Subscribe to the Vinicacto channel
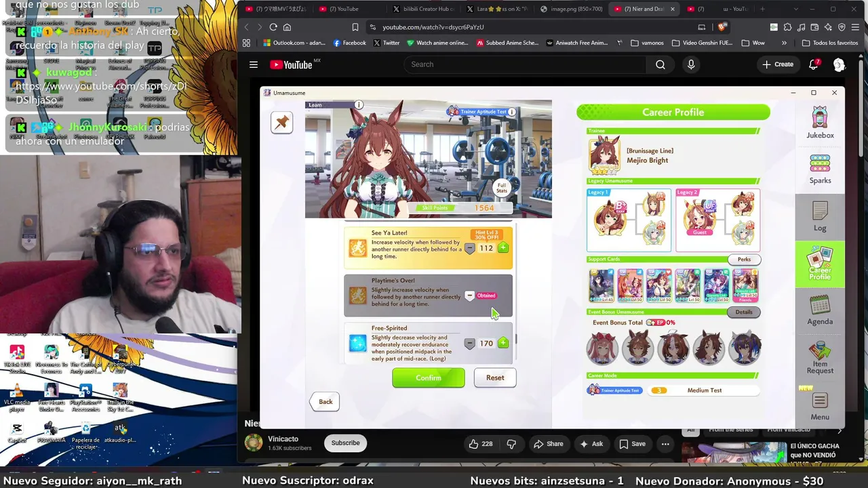 [345, 443]
